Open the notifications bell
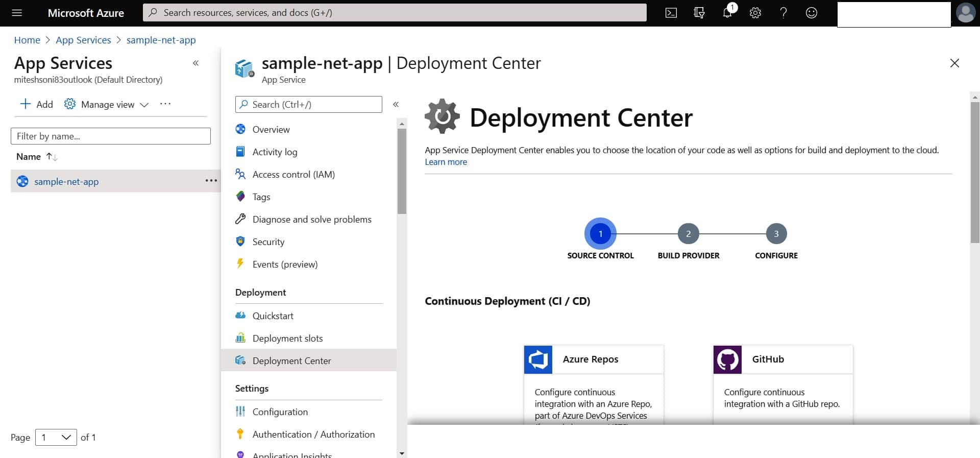Viewport: 980px width, 458px height. tap(727, 13)
